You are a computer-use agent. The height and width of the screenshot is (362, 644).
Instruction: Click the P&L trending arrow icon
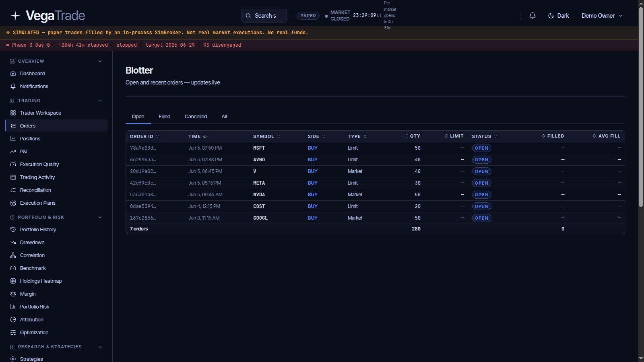(13, 152)
